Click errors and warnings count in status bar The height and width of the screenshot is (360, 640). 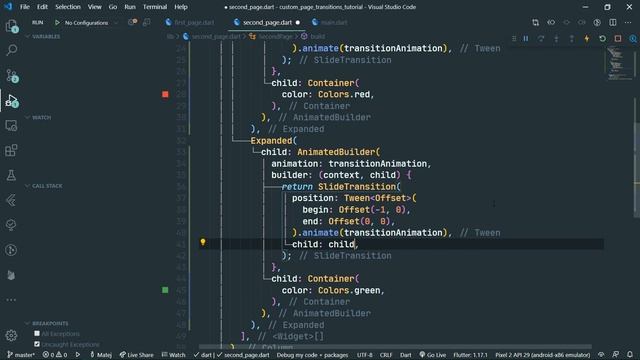(55, 355)
